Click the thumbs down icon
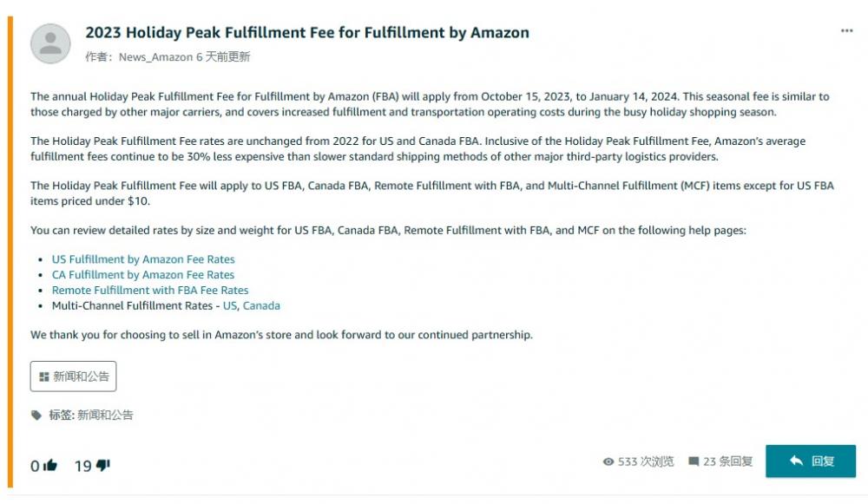The image size is (868, 504). click(x=103, y=465)
